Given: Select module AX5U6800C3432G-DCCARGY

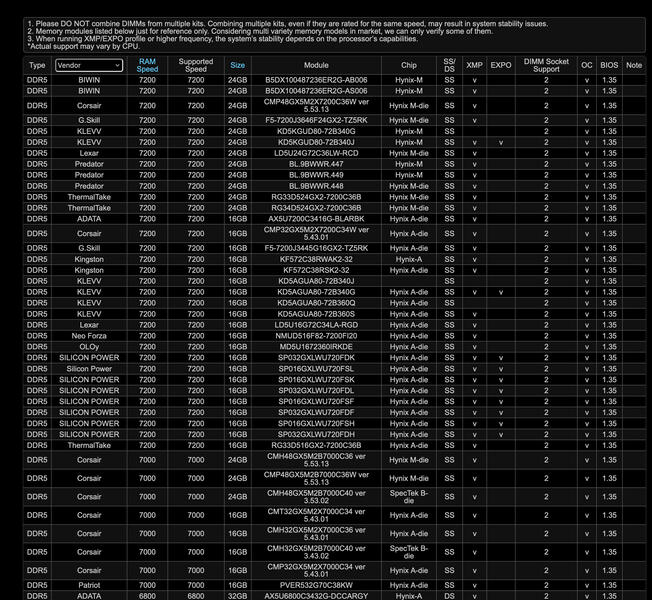Looking at the screenshot, I should click(316, 596).
